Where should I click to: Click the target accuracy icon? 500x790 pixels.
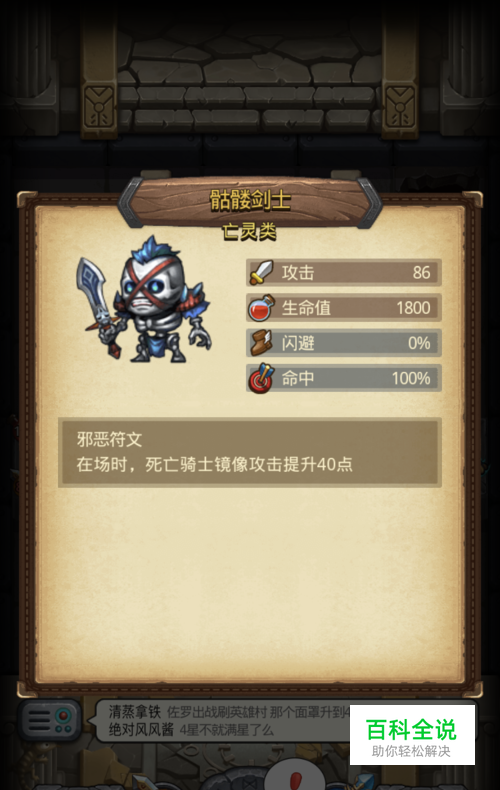click(x=262, y=378)
